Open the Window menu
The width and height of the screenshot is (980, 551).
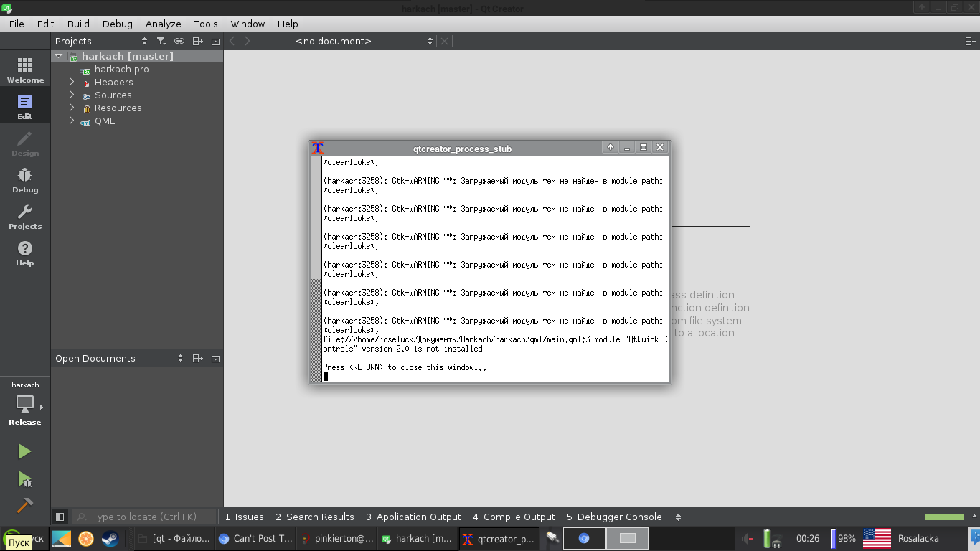[248, 24]
